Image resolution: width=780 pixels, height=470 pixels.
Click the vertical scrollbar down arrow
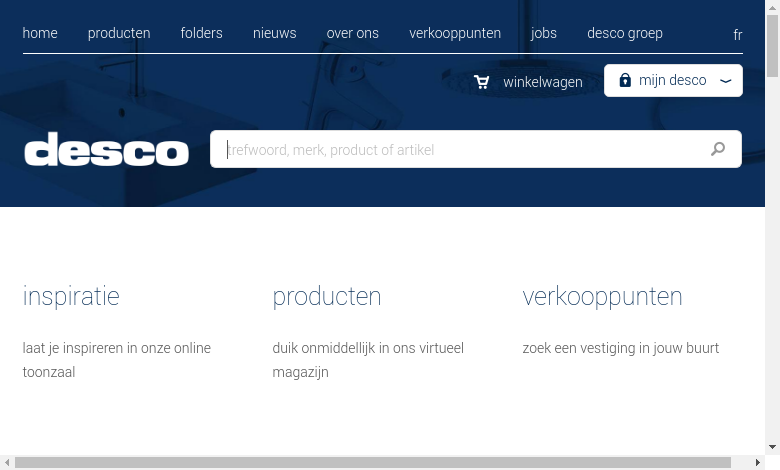click(x=772, y=447)
